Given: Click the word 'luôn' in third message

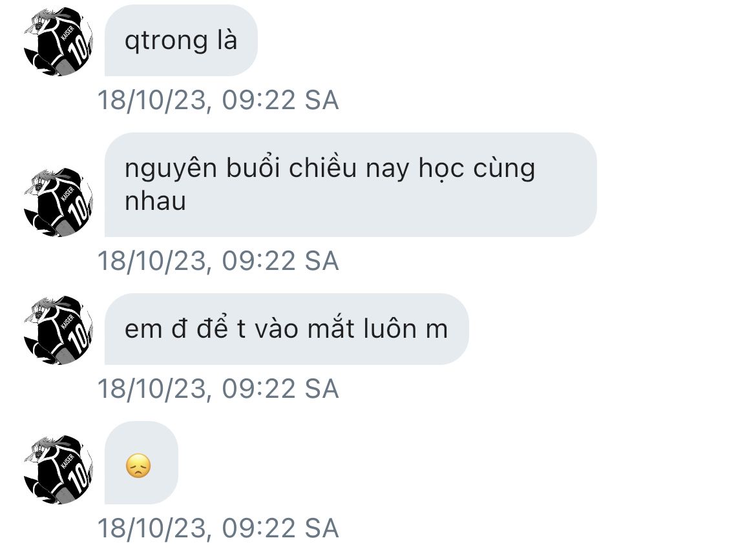Looking at the screenshot, I should (390, 329).
